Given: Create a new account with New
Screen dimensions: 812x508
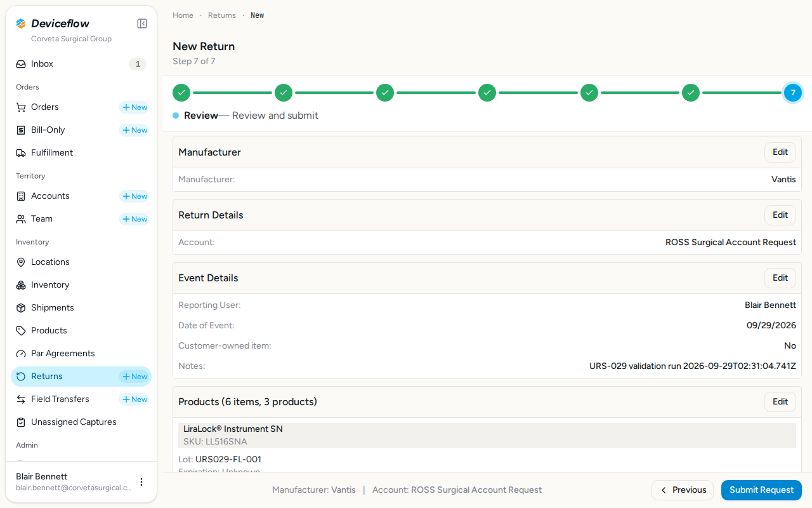Looking at the screenshot, I should tap(134, 196).
